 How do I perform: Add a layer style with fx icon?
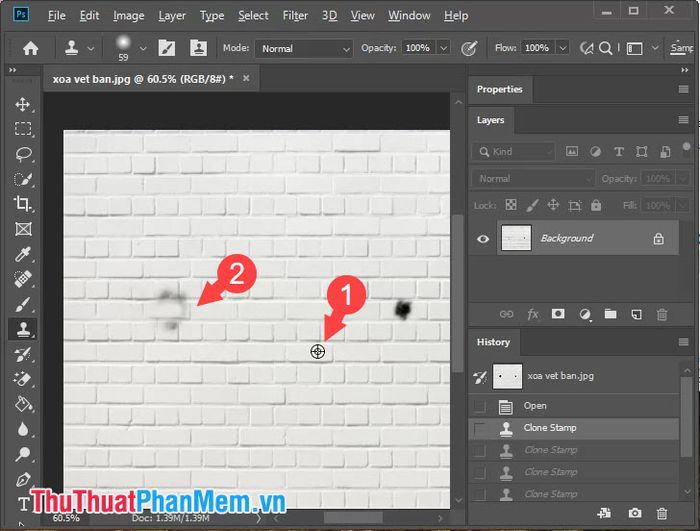[x=533, y=314]
